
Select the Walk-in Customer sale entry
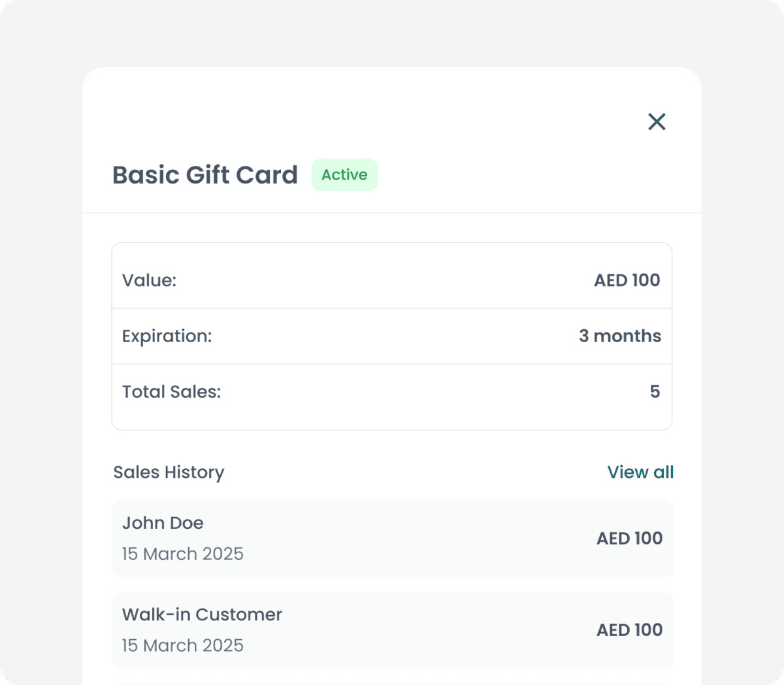pos(392,630)
